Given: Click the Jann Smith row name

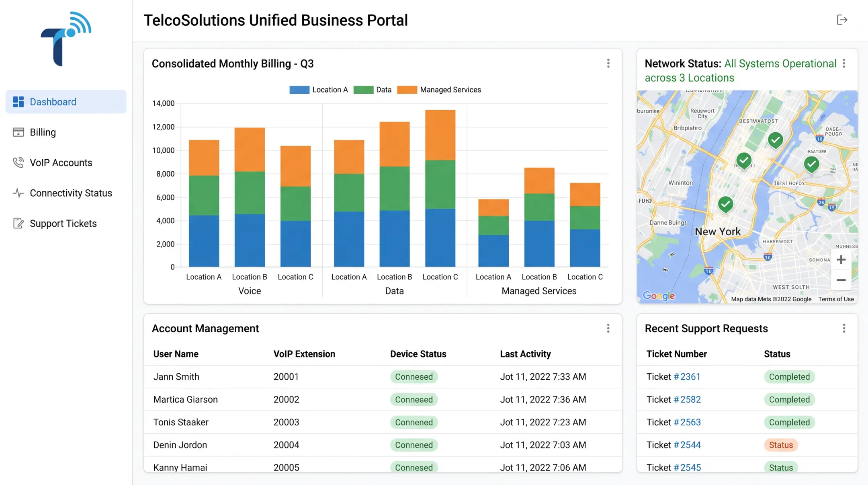Looking at the screenshot, I should pyautogui.click(x=176, y=377).
